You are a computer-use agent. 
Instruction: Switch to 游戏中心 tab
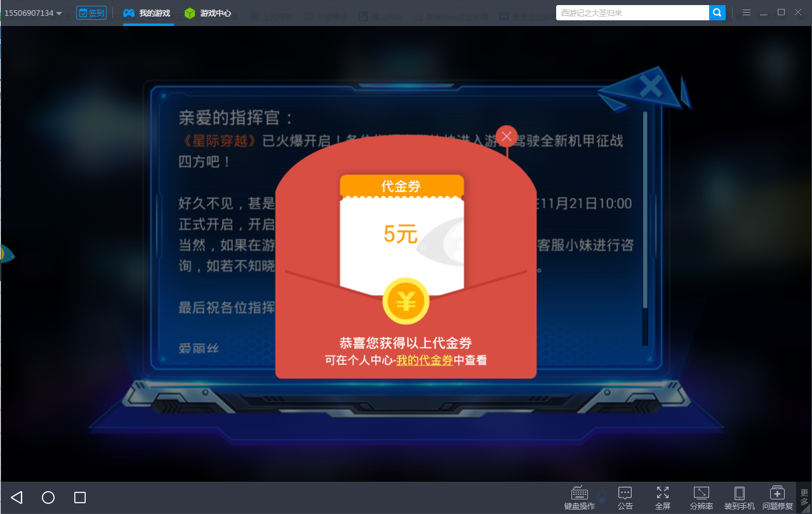tap(208, 13)
